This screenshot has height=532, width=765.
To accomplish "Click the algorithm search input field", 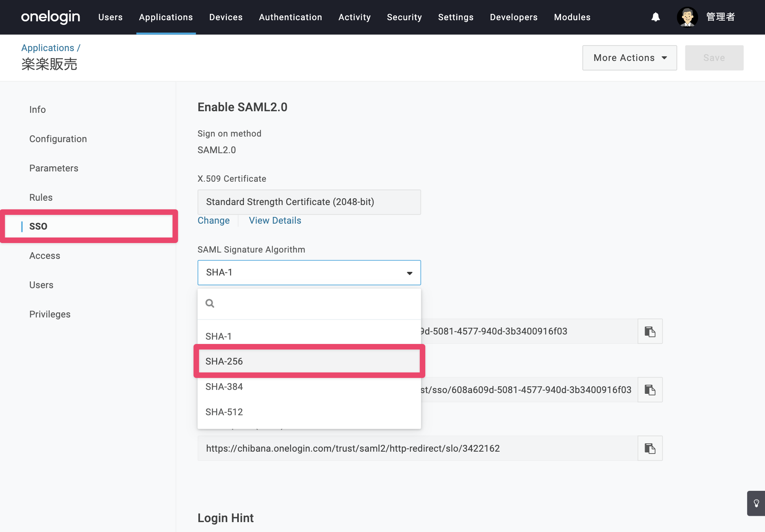I will (x=309, y=304).
